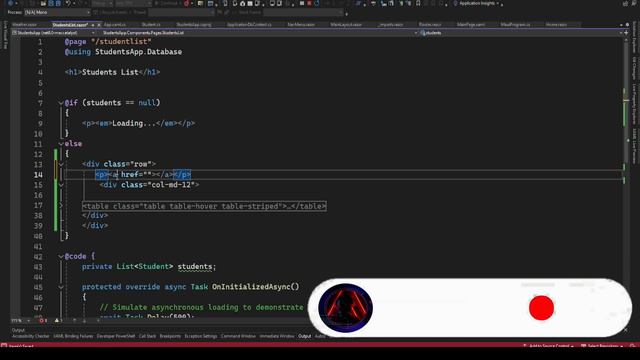
Task: Switch to the Student.cs tab
Action: tap(151, 24)
